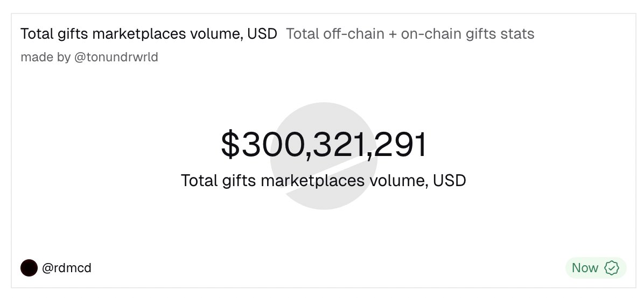The height and width of the screenshot is (298, 644).
Task: Click the @tonundrwrld creator handle
Action: pyautogui.click(x=115, y=57)
